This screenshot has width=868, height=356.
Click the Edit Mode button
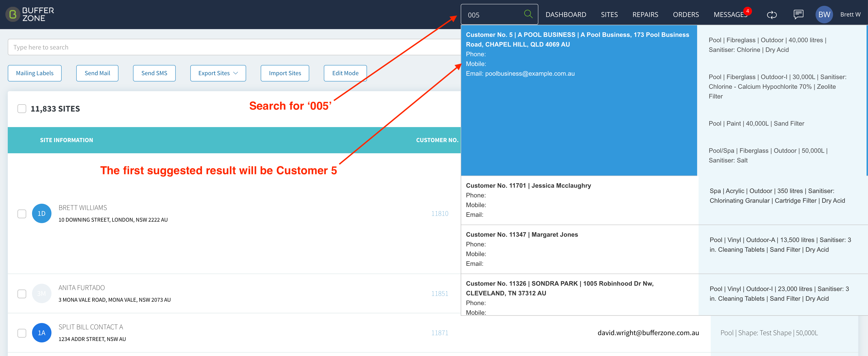tap(345, 73)
